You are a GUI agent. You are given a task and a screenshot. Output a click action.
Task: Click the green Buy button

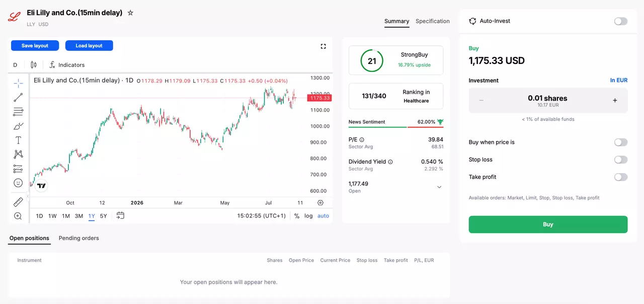(548, 224)
